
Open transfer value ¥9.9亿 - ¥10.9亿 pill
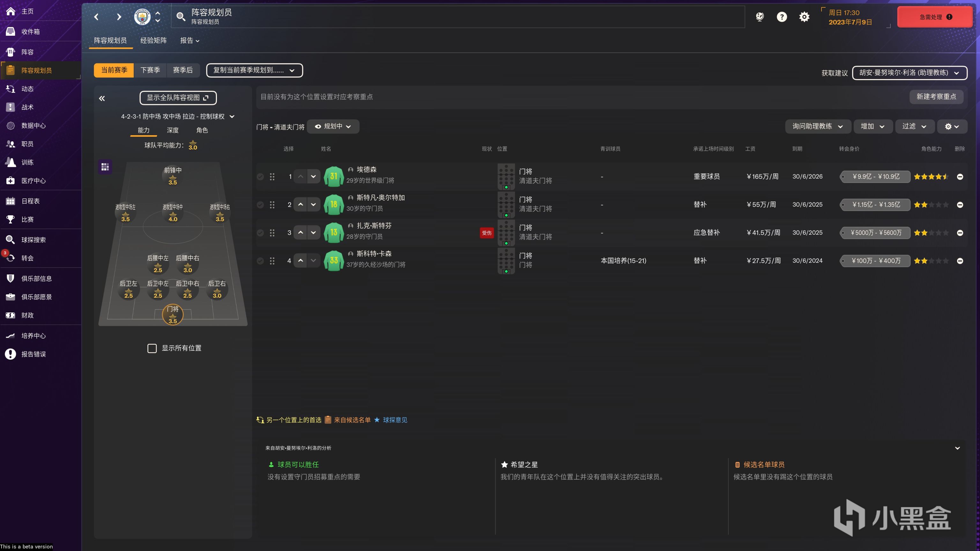[x=875, y=177]
